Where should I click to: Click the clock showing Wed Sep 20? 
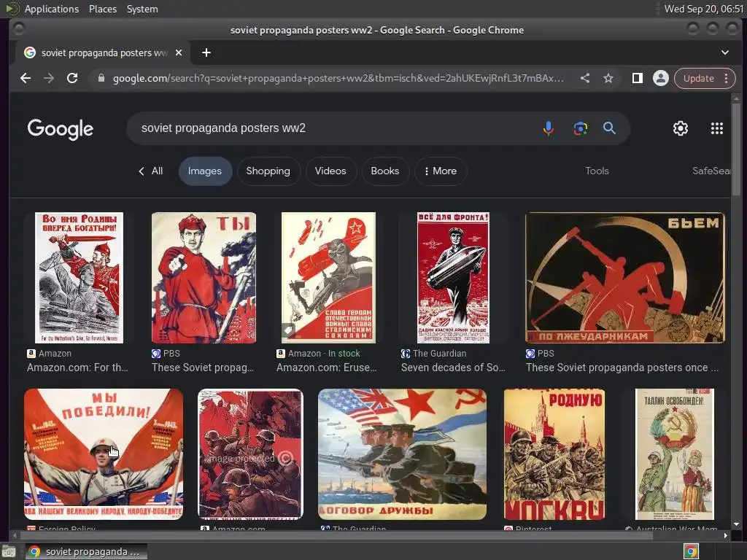tap(704, 9)
